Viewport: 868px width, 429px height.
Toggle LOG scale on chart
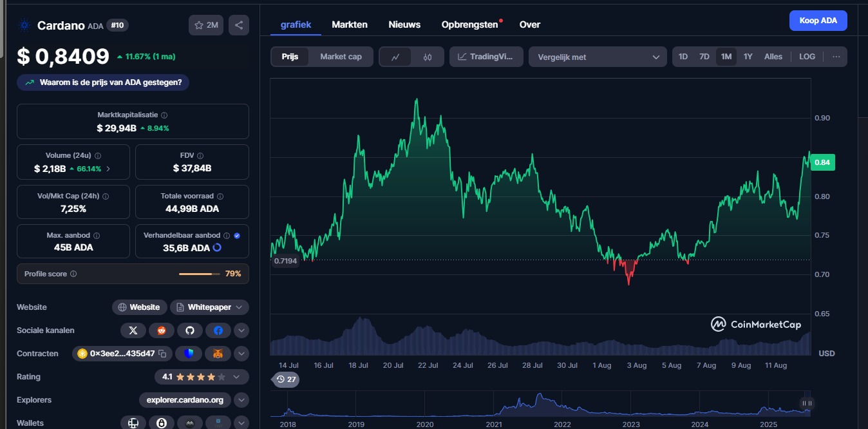(x=807, y=57)
